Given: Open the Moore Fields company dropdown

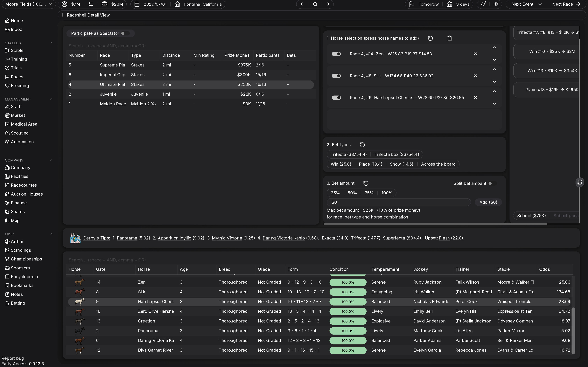Looking at the screenshot, I should click(29, 4).
